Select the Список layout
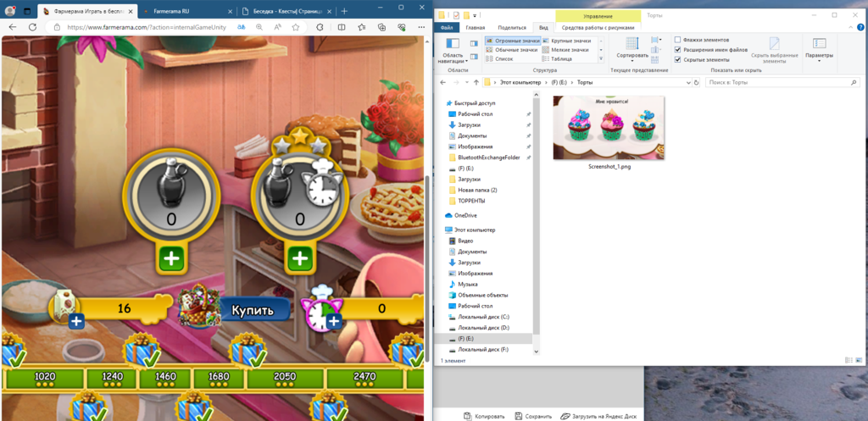 tap(500, 58)
